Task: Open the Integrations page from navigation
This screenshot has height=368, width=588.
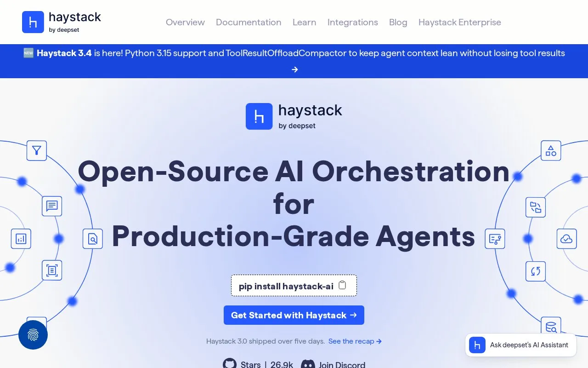Action: click(353, 22)
